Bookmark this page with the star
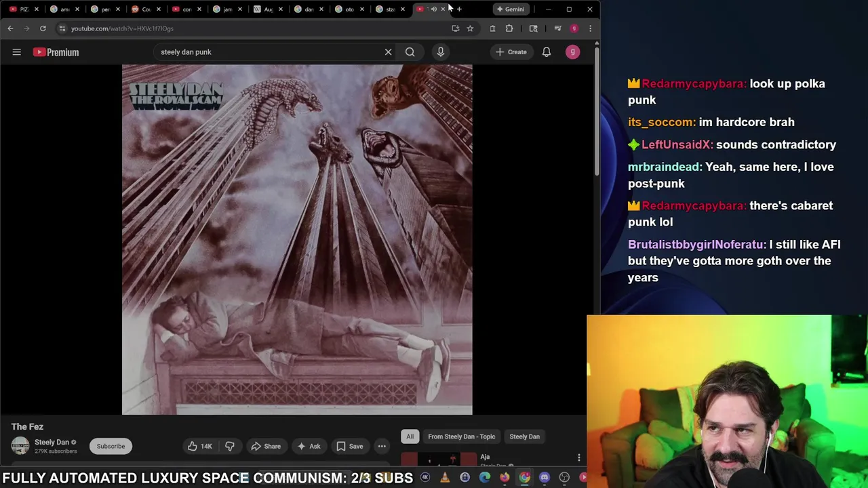Viewport: 868px width, 488px height. point(470,28)
